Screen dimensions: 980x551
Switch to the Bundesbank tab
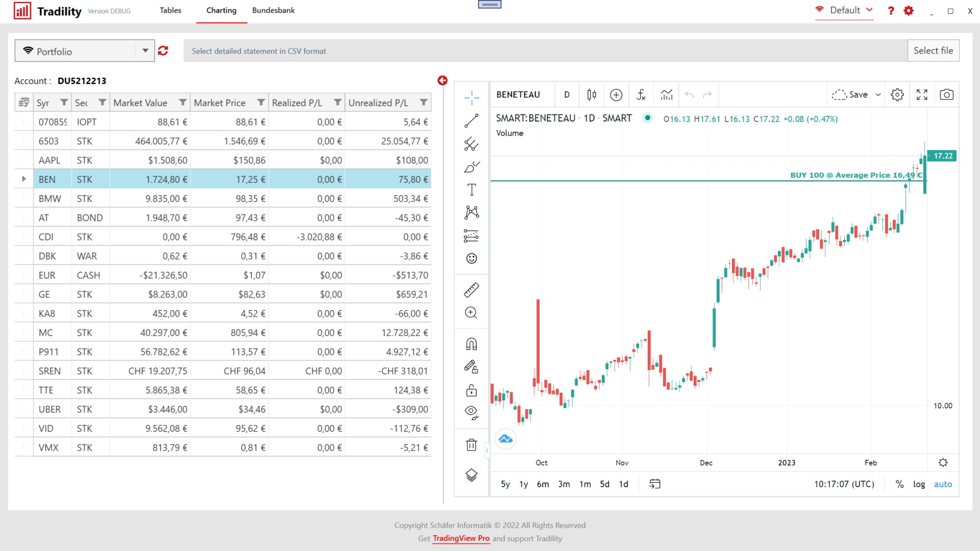tap(274, 10)
